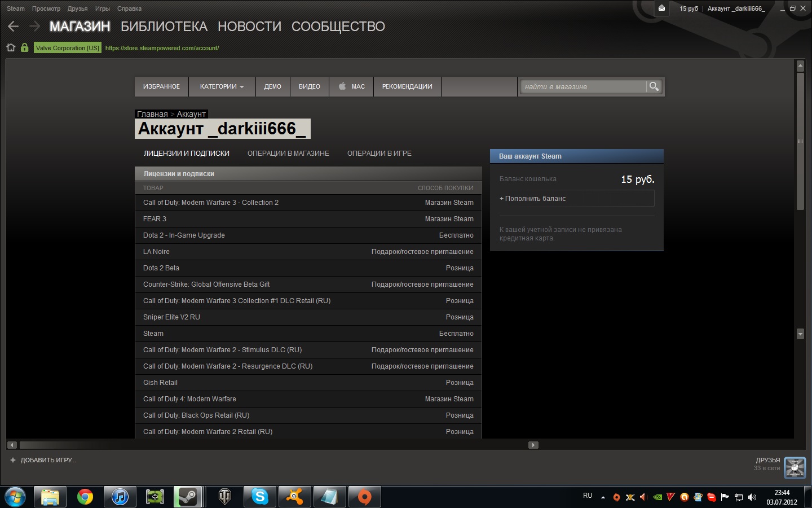Open the notepad app in taskbar
The width and height of the screenshot is (812, 508).
(x=329, y=497)
